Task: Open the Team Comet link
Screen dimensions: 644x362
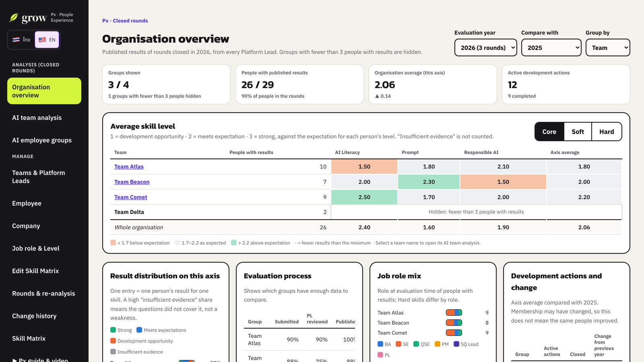Action: point(130,197)
